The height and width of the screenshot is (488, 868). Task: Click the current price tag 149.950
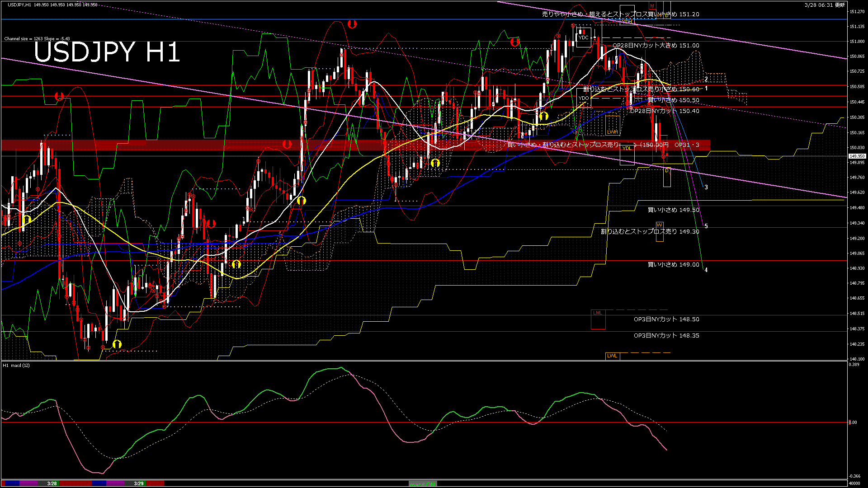tap(857, 156)
